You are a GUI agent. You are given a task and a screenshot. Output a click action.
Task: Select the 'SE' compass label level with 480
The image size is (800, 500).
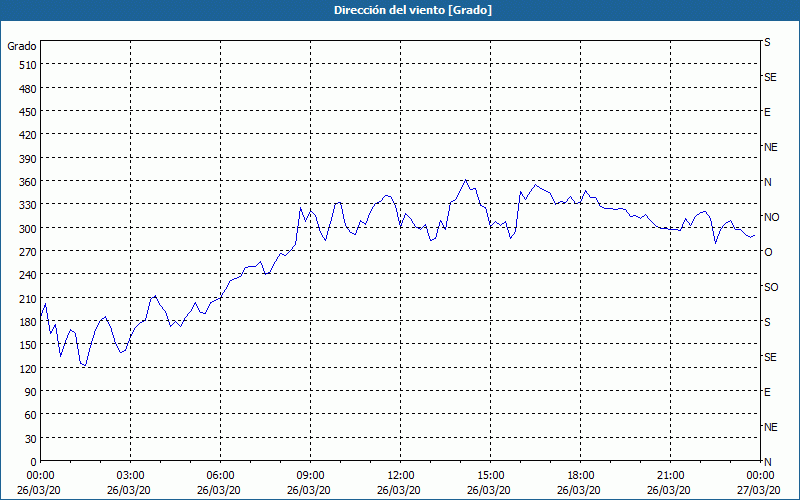point(770,77)
